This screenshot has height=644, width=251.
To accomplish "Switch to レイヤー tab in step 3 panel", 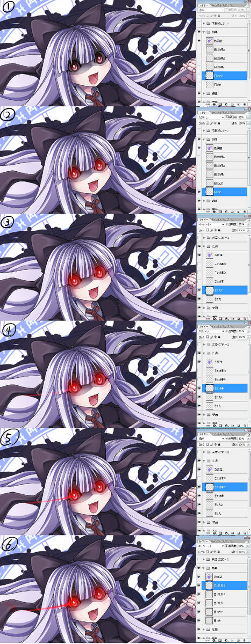I will click(204, 219).
